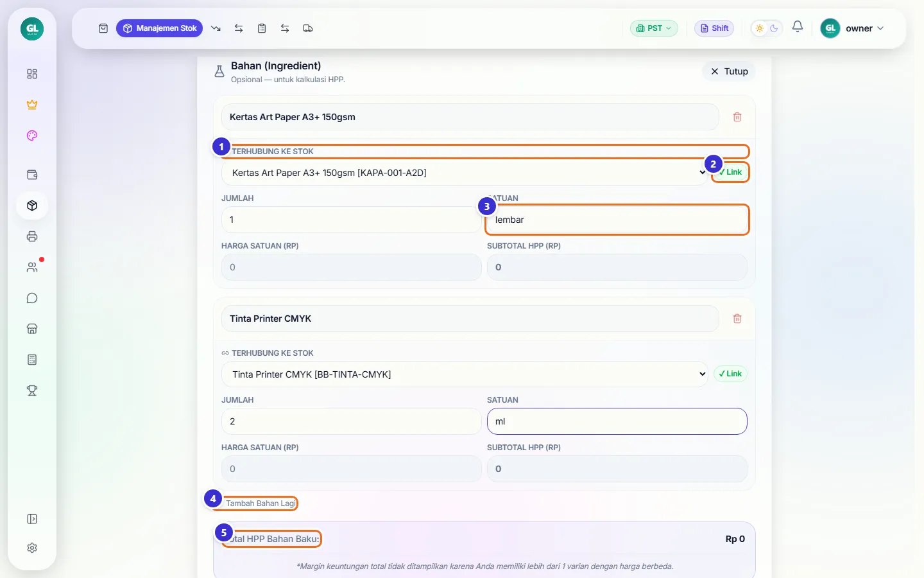This screenshot has height=578, width=924.
Task: Focus Satuan field containing ml
Action: click(617, 421)
